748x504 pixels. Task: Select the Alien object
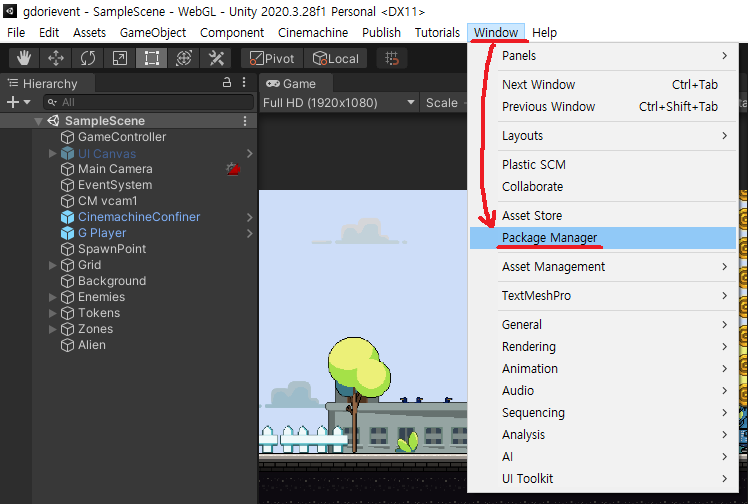[x=92, y=345]
